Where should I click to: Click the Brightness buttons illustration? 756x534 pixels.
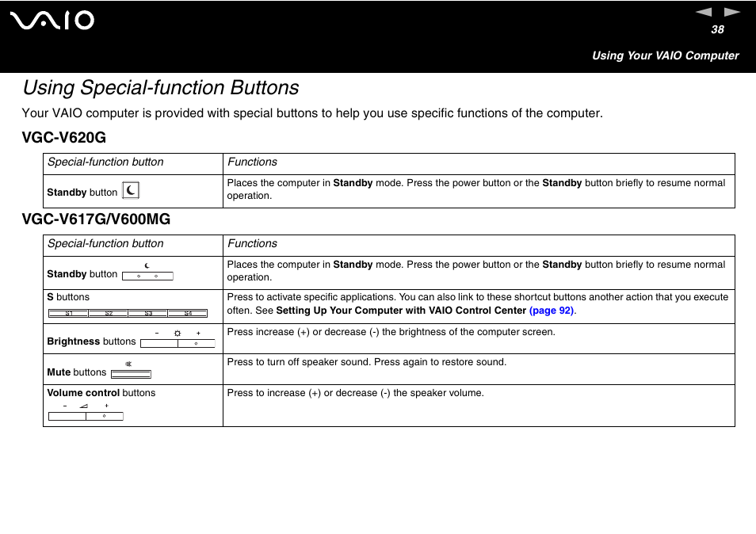pyautogui.click(x=178, y=339)
